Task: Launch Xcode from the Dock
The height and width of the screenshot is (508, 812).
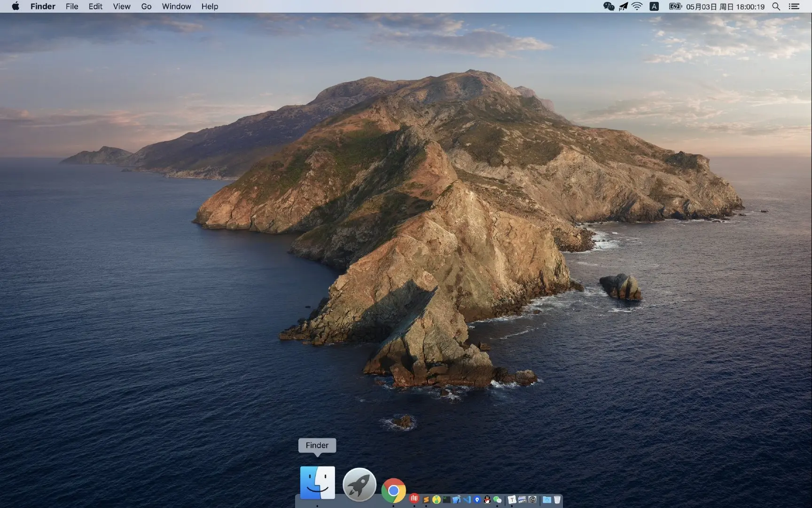Action: (x=457, y=500)
